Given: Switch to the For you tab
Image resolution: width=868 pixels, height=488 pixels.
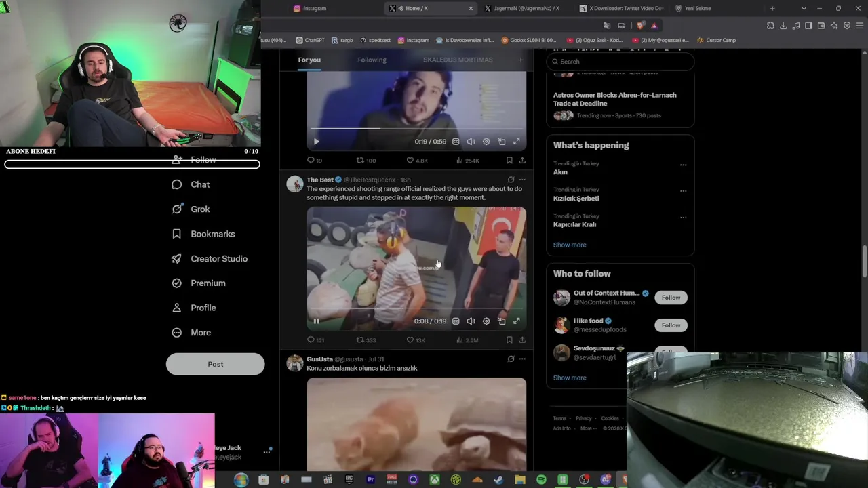Looking at the screenshot, I should [x=309, y=60].
